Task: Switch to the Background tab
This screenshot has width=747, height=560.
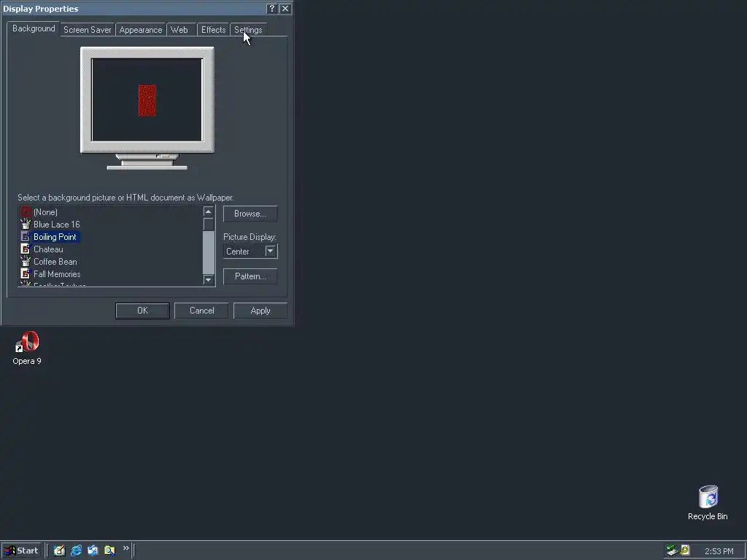Action: (x=34, y=28)
